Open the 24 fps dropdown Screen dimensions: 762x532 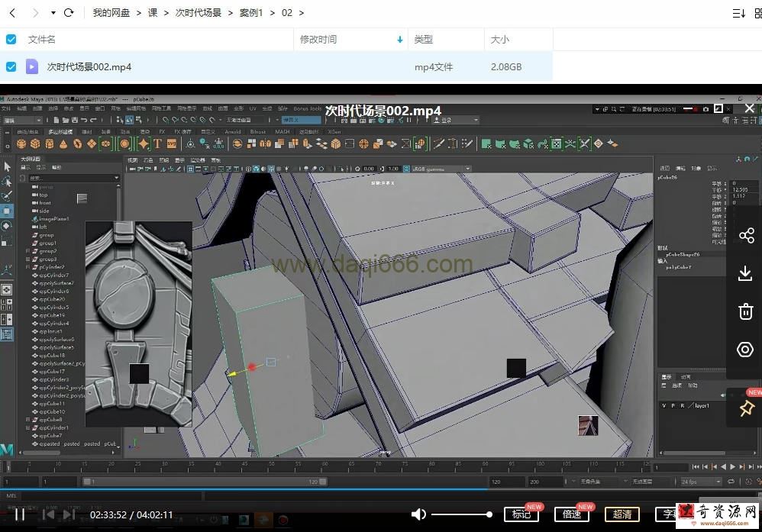coord(700,482)
